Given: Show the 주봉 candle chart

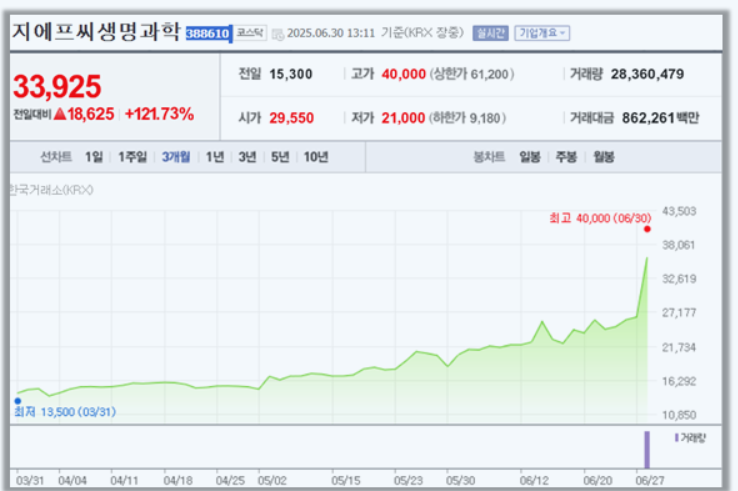Looking at the screenshot, I should 566,157.
